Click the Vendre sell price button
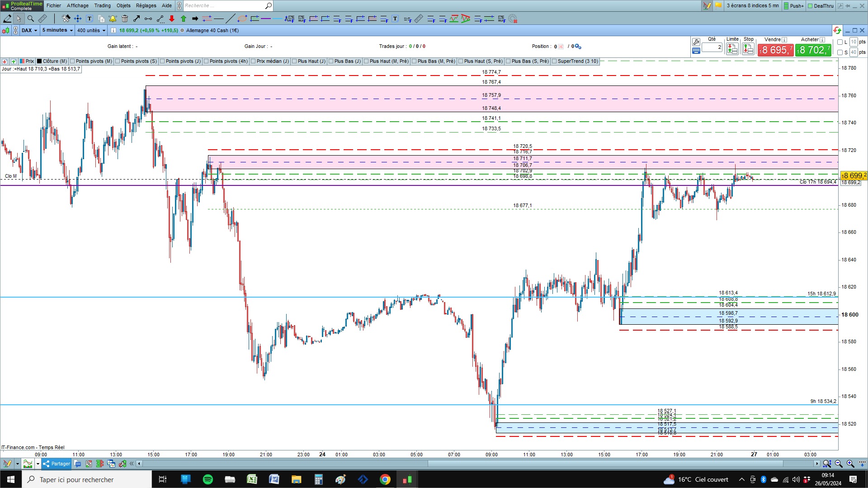The width and height of the screenshot is (868, 488). pyautogui.click(x=776, y=50)
